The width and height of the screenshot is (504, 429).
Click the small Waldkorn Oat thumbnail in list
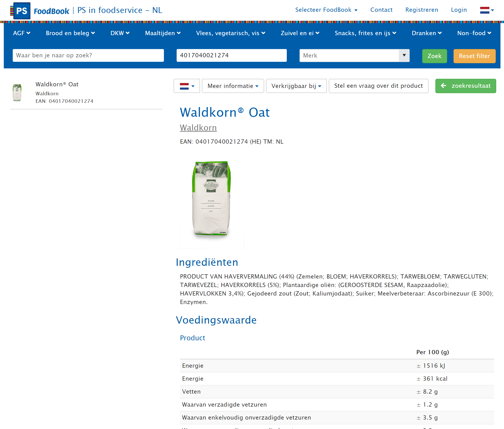point(17,92)
